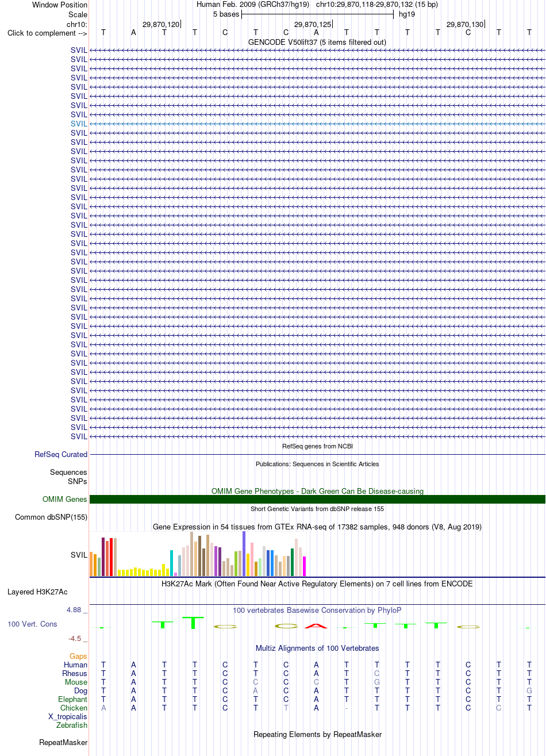This screenshot has height=756, width=546.
Task: Click '100 vertebrates Basewise Conservation by PhyloP'
Action: [x=317, y=610]
